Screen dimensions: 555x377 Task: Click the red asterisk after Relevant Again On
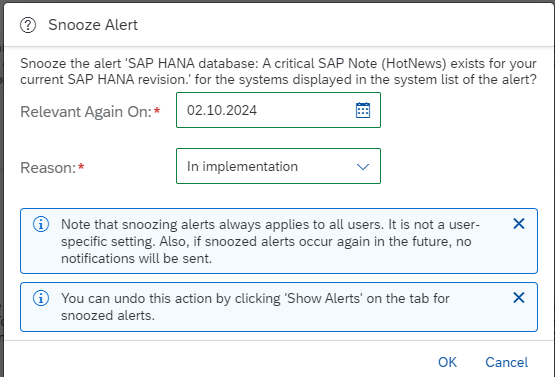(x=157, y=110)
